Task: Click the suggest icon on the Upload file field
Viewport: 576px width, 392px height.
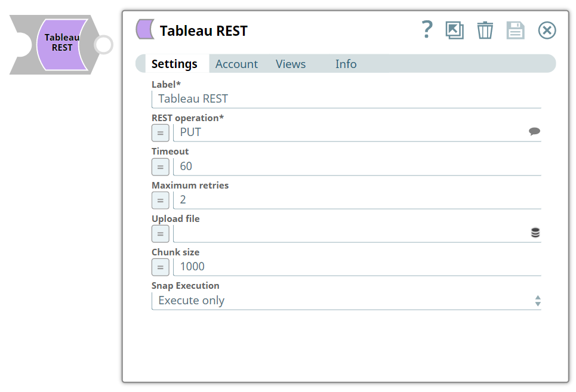Action: (535, 233)
